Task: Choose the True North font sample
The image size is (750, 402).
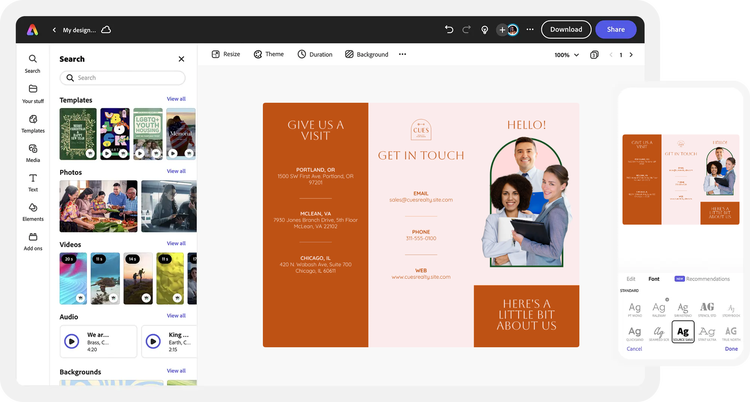Action: click(731, 333)
